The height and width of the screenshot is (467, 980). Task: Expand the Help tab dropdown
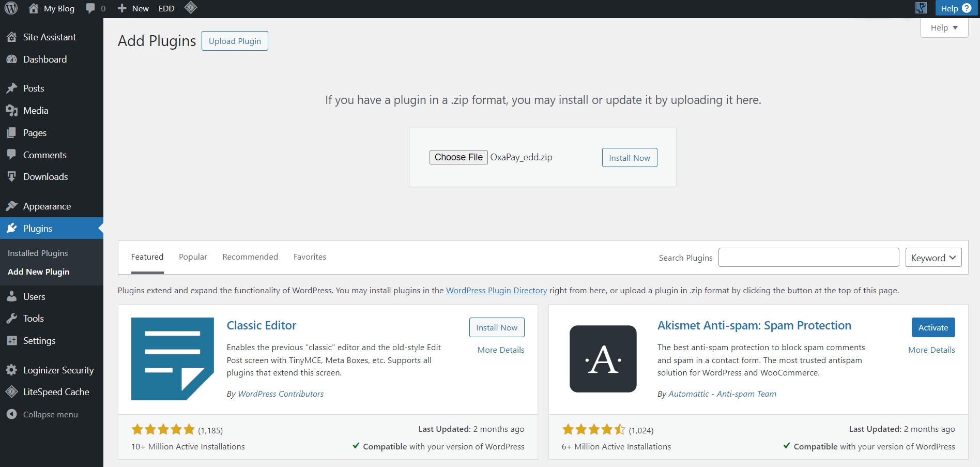944,28
